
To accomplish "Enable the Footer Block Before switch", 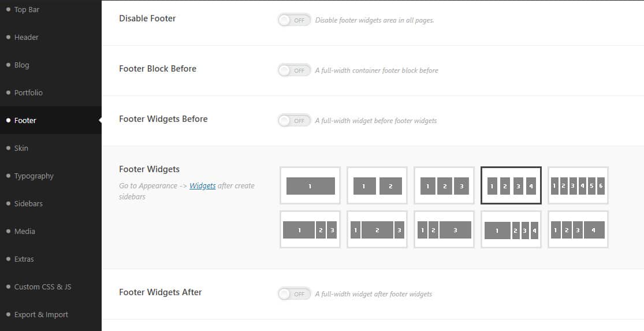I will tap(295, 70).
